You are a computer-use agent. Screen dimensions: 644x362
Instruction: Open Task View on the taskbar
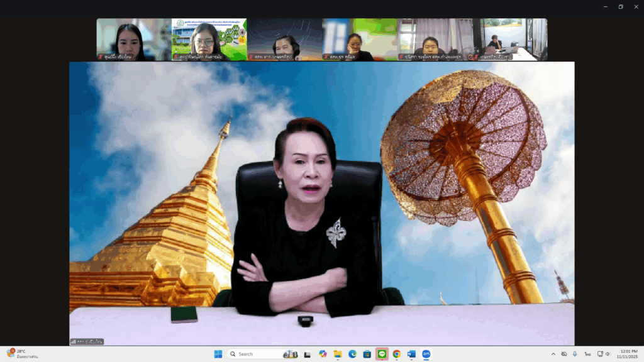pos(308,354)
